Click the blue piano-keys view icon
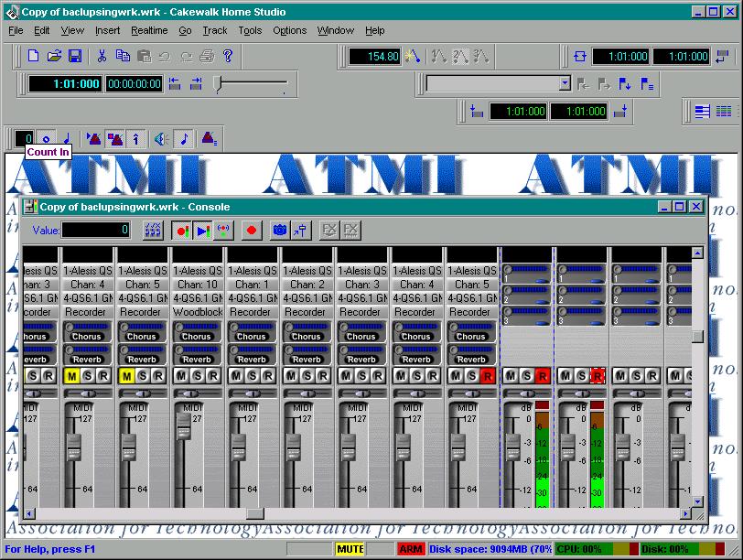The width and height of the screenshot is (743, 560). click(702, 112)
